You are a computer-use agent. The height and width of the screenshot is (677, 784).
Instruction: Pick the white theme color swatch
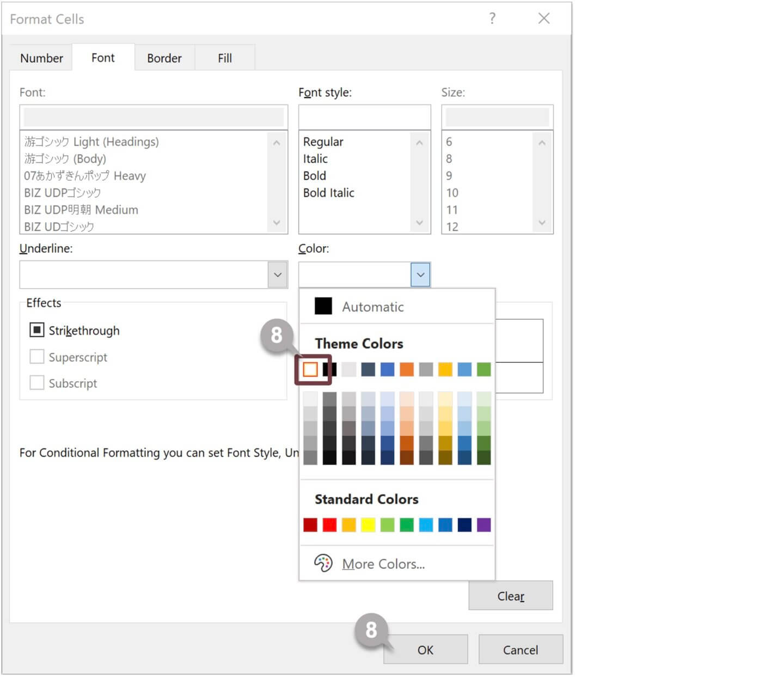point(310,369)
